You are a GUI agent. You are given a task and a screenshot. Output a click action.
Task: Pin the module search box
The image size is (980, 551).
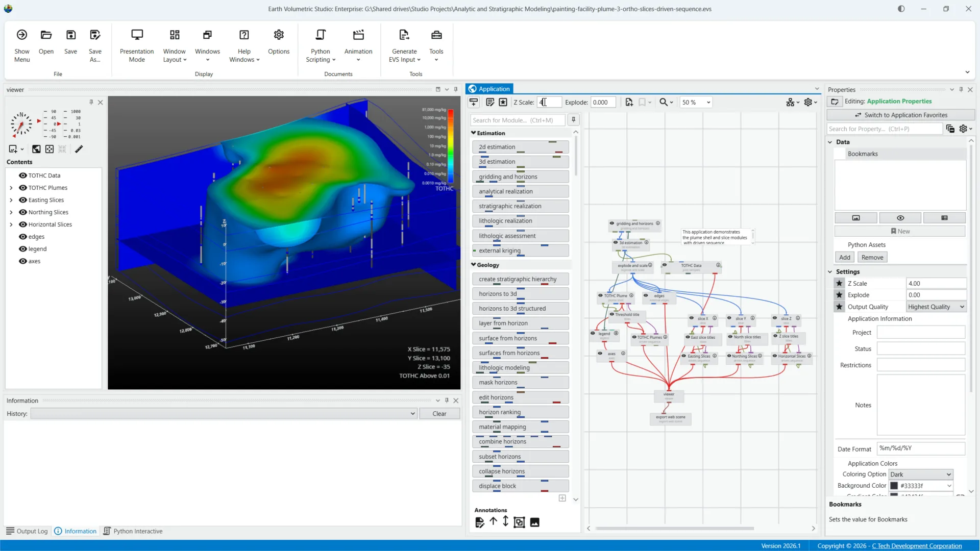[574, 120]
